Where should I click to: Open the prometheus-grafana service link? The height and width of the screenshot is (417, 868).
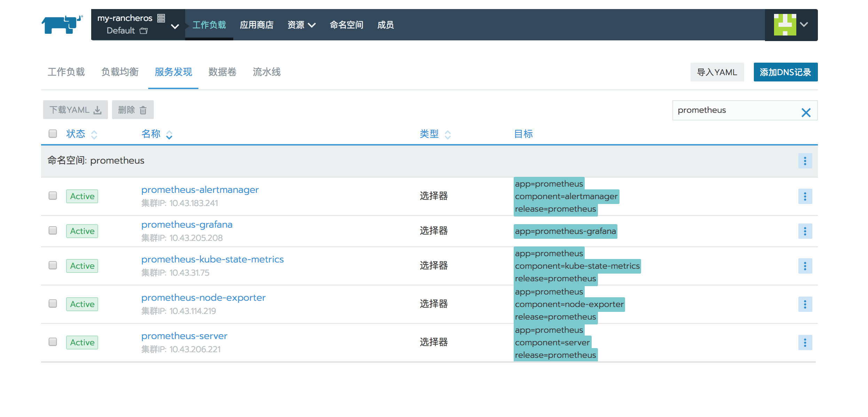187,225
